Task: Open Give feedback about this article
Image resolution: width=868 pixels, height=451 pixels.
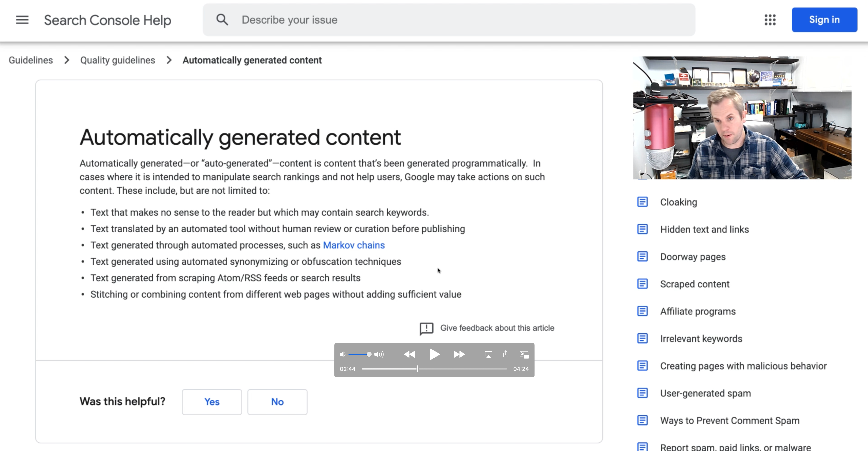Action: tap(497, 328)
